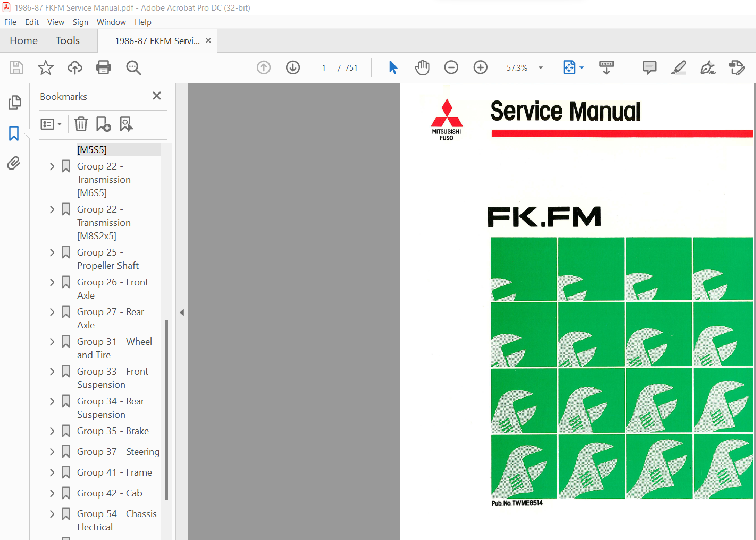Open the File menu
756x540 pixels.
tap(10, 22)
